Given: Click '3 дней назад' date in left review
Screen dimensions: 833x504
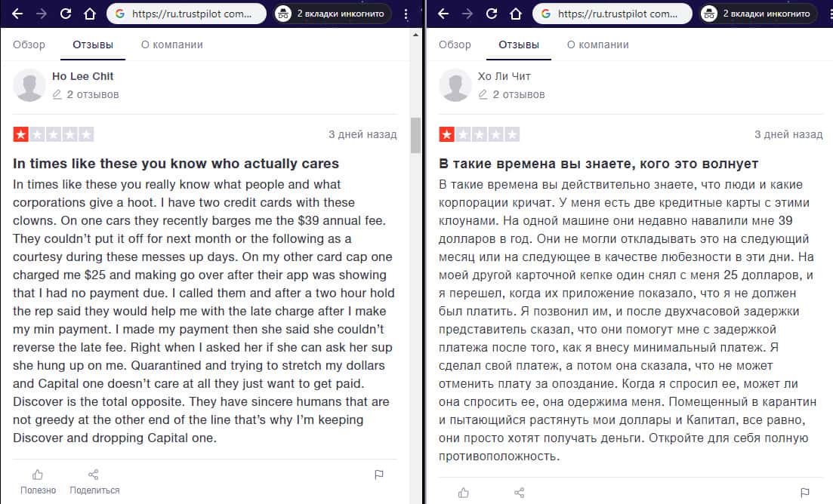Looking at the screenshot, I should coord(363,134).
